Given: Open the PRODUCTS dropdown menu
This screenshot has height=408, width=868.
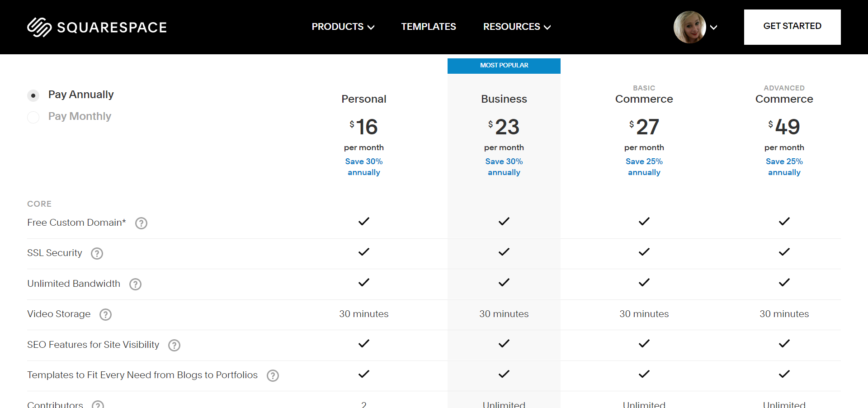Looking at the screenshot, I should (343, 27).
